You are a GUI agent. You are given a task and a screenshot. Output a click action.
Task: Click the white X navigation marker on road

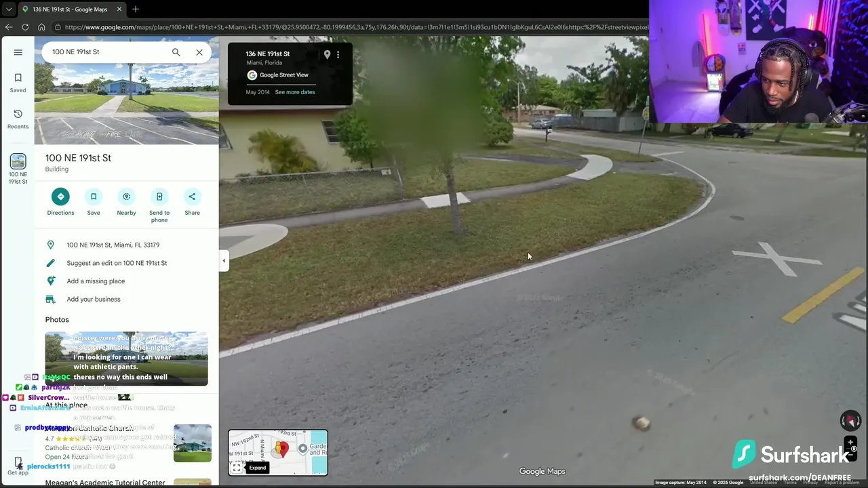[x=776, y=259]
